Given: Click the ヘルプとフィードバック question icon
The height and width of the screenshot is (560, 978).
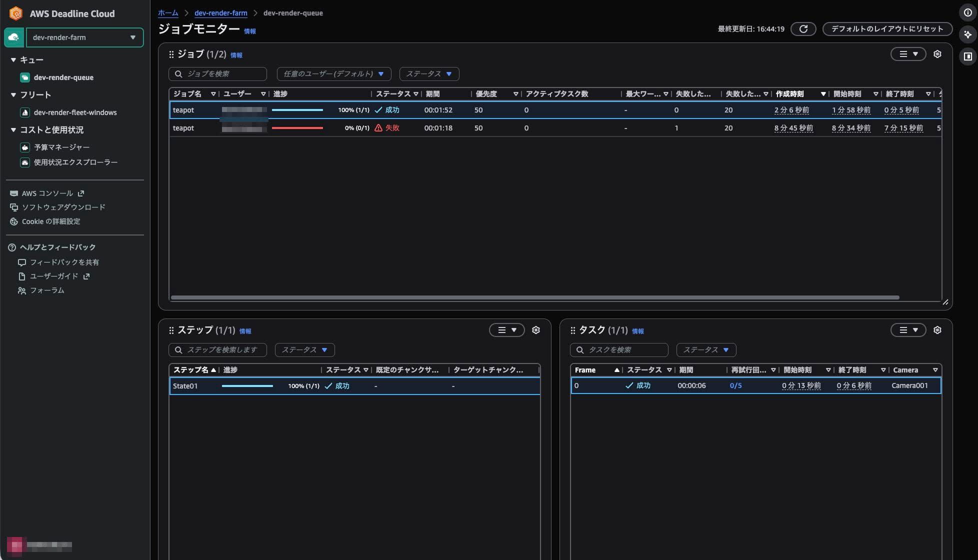Looking at the screenshot, I should pos(12,247).
